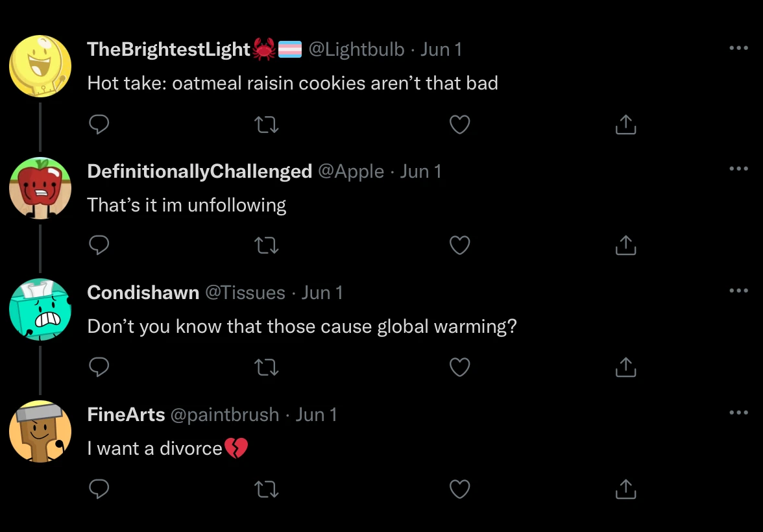Viewport: 763px width, 532px height.
Task: Share Condishawn's tweet
Action: click(625, 367)
